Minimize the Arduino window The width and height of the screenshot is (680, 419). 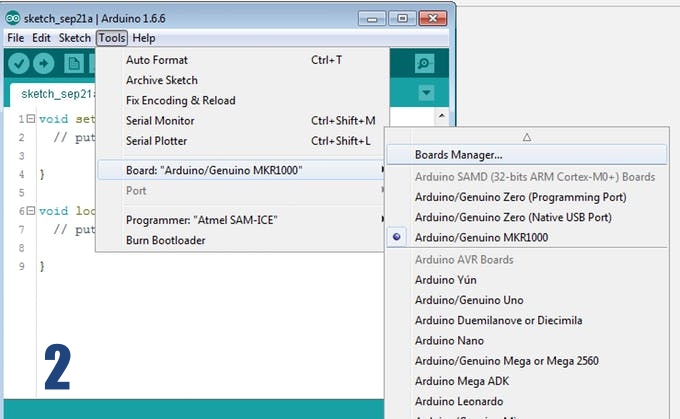pyautogui.click(x=372, y=19)
